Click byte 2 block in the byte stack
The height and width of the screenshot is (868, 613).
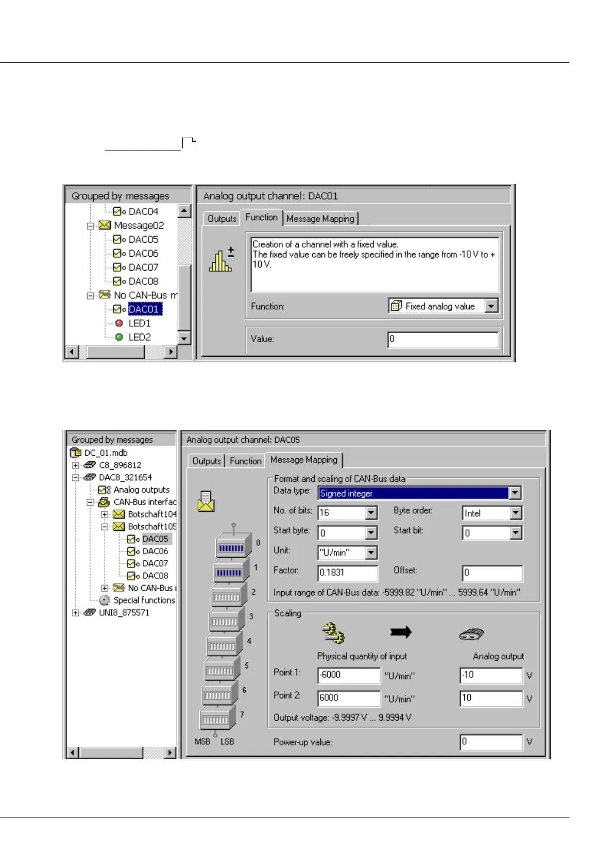[x=229, y=595]
